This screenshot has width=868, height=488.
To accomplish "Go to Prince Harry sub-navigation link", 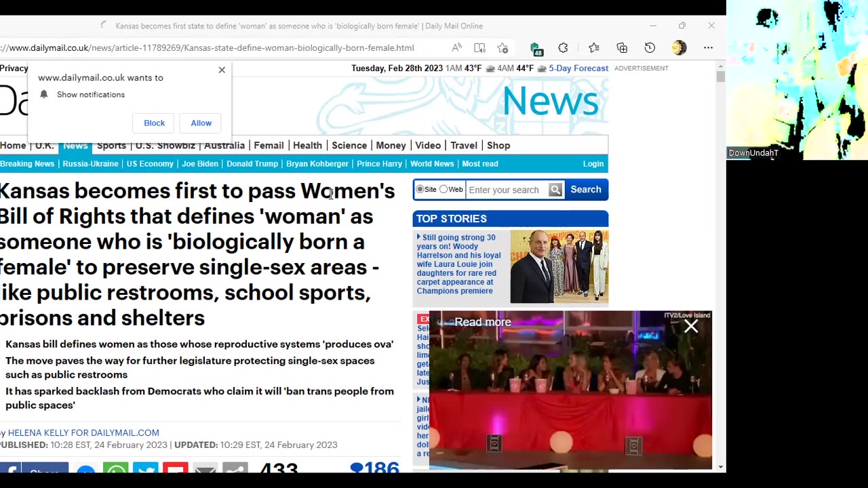I will coord(379,164).
